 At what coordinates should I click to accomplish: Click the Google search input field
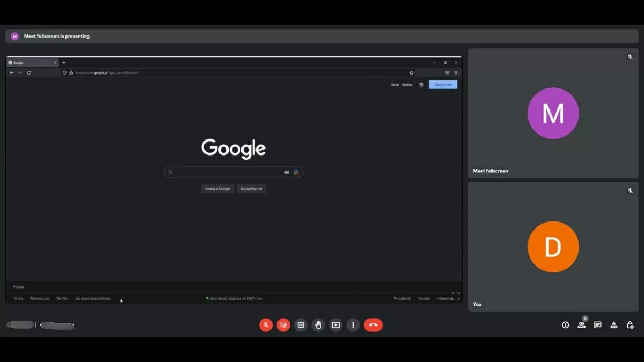point(225,172)
